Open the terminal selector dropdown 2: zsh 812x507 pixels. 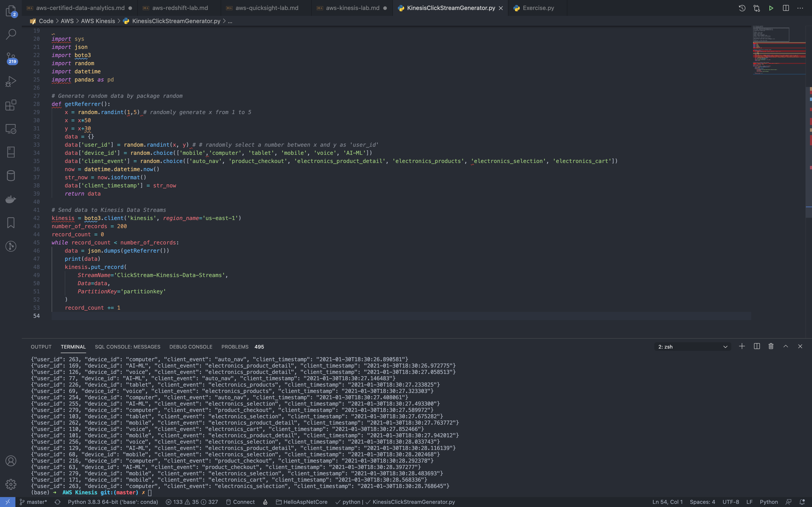pos(693,347)
